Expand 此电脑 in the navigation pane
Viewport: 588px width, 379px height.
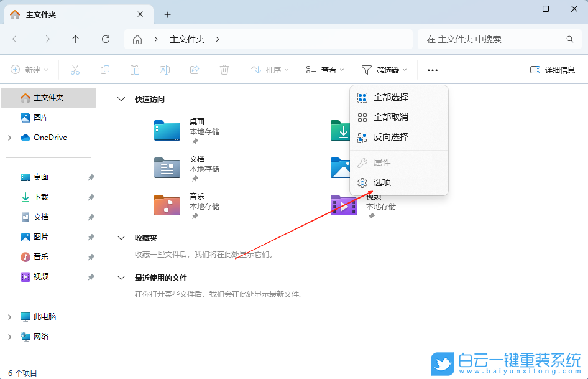click(9, 316)
